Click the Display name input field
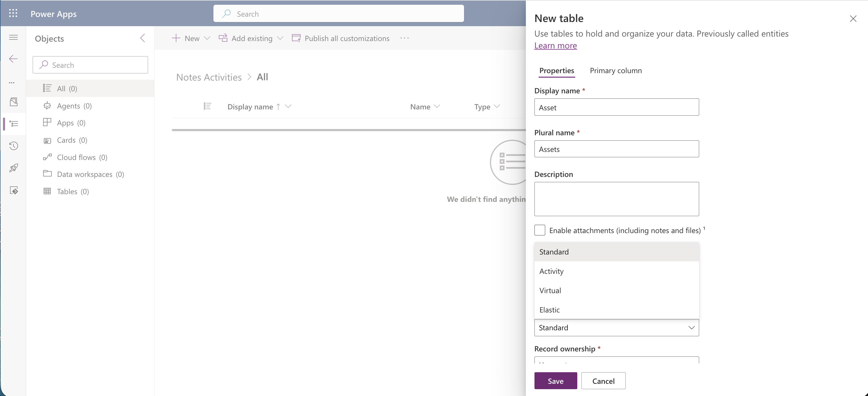 [x=617, y=107]
